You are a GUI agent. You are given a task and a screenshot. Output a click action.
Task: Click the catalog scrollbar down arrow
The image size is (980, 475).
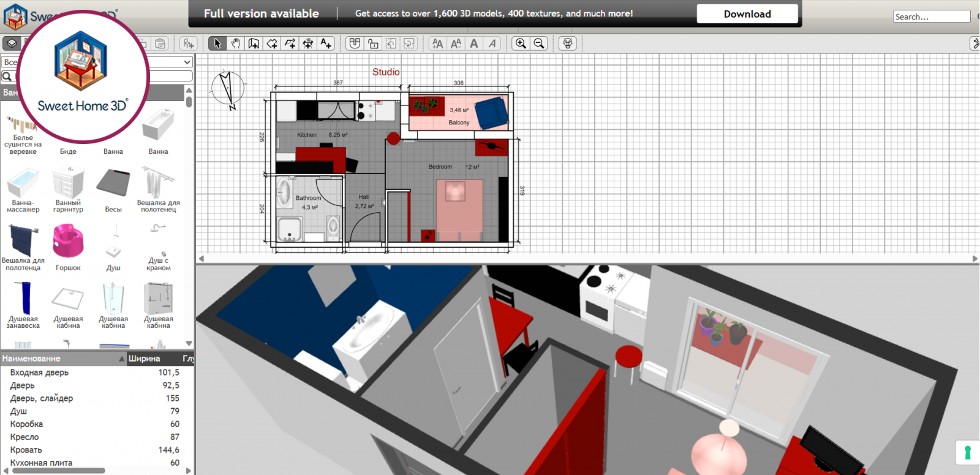pyautogui.click(x=189, y=344)
